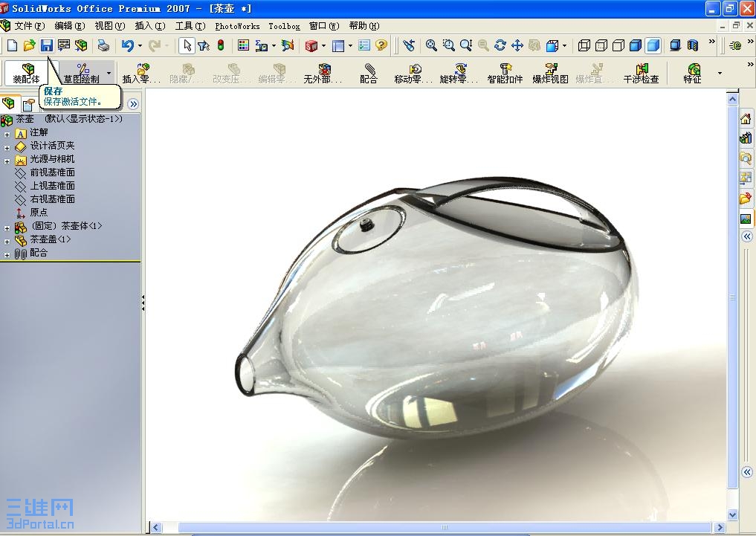
Task: Expand the 配合 mates node
Action: tap(7, 255)
